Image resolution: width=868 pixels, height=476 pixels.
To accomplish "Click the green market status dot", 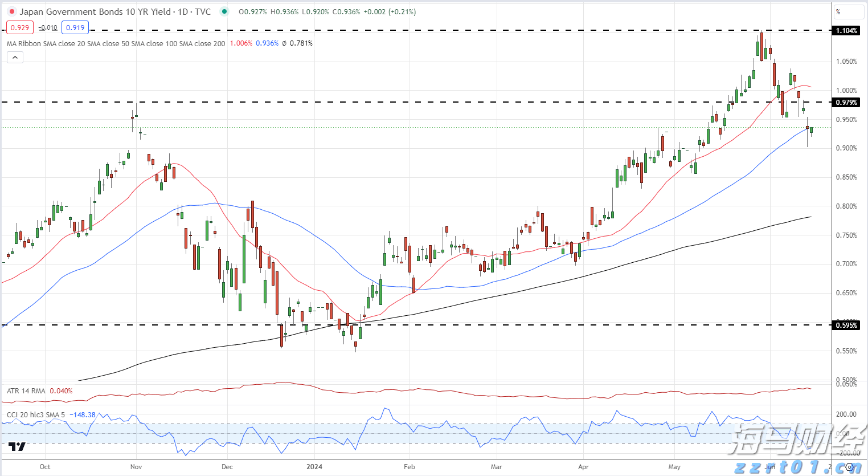I will 224,11.
